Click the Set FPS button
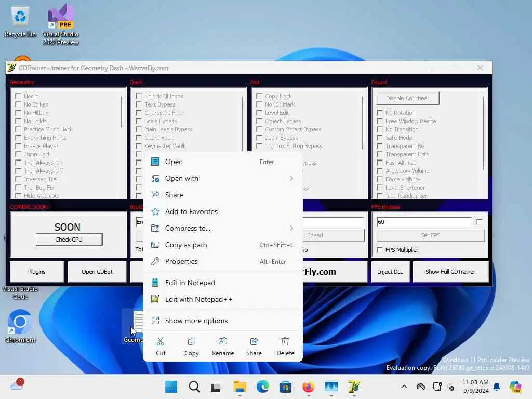Screen dimensions: 532x399 (x=431, y=235)
